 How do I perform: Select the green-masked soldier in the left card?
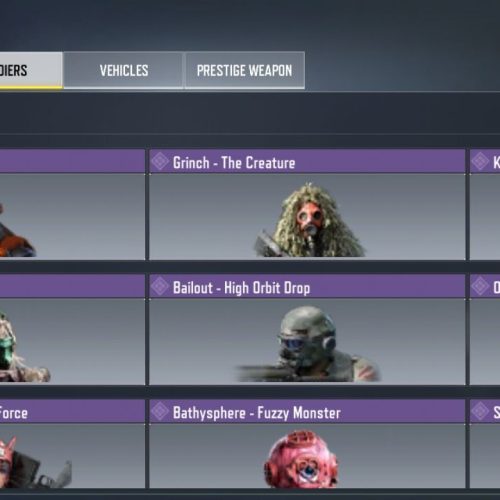[23, 347]
